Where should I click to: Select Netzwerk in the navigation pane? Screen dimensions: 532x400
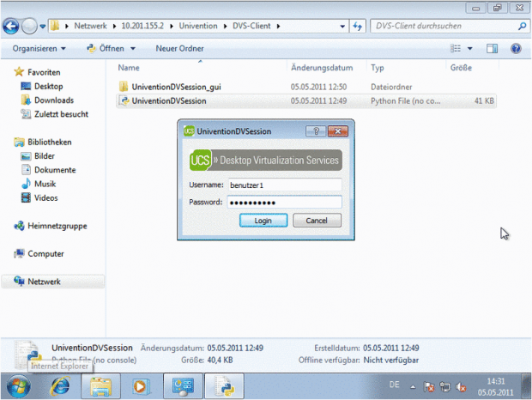tap(53, 282)
